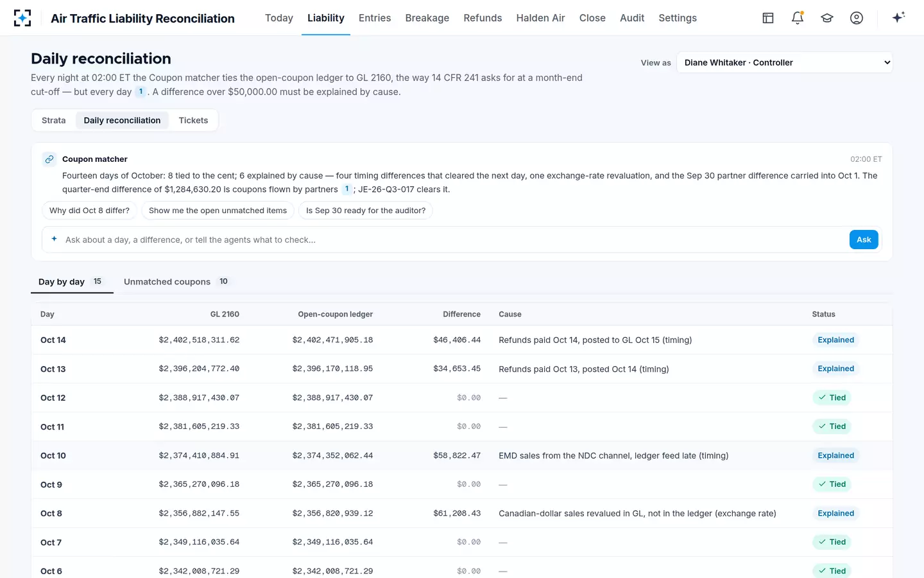Open the Refunds tab

483,18
